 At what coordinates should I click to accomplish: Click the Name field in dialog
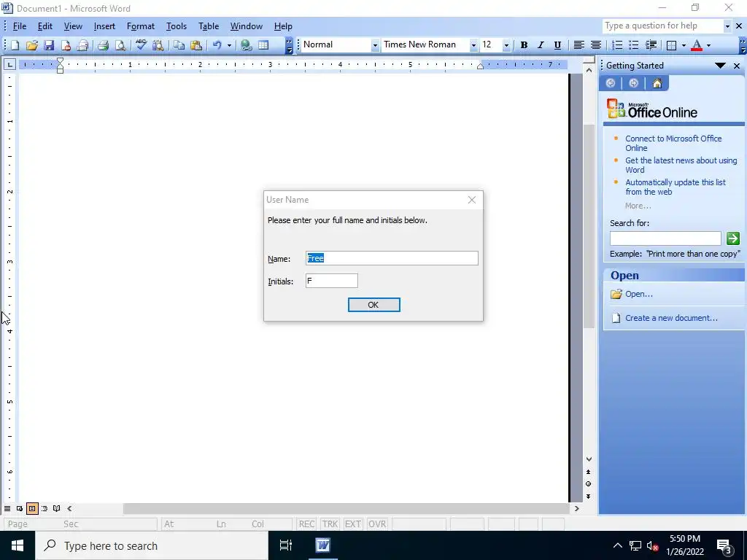click(392, 258)
